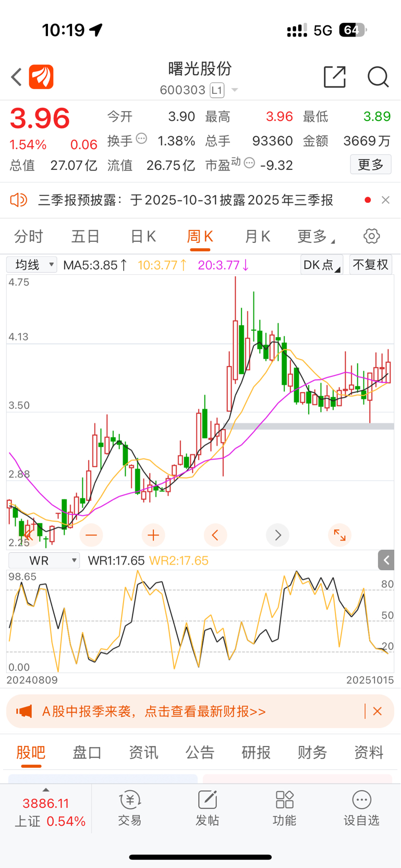Tap the 20251015 end date label

[370, 680]
